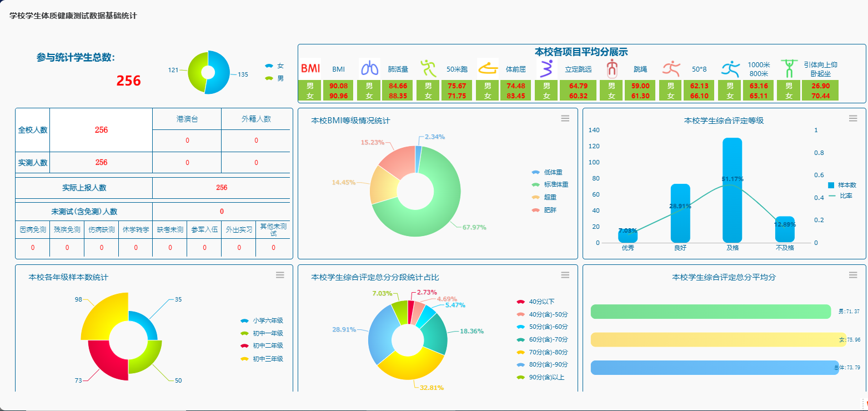This screenshot has height=411, width=868.
Task: Click the 跳绳 jump rope icon
Action: (x=611, y=69)
